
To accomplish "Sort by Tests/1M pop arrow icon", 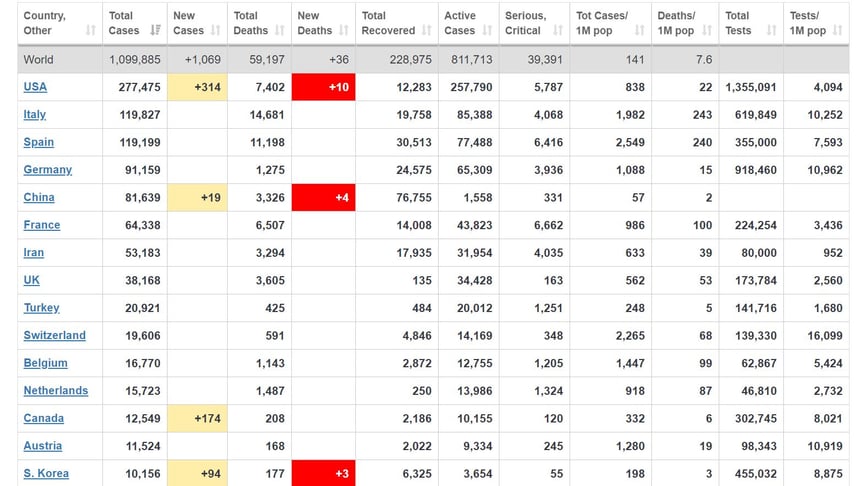I will pos(838,31).
